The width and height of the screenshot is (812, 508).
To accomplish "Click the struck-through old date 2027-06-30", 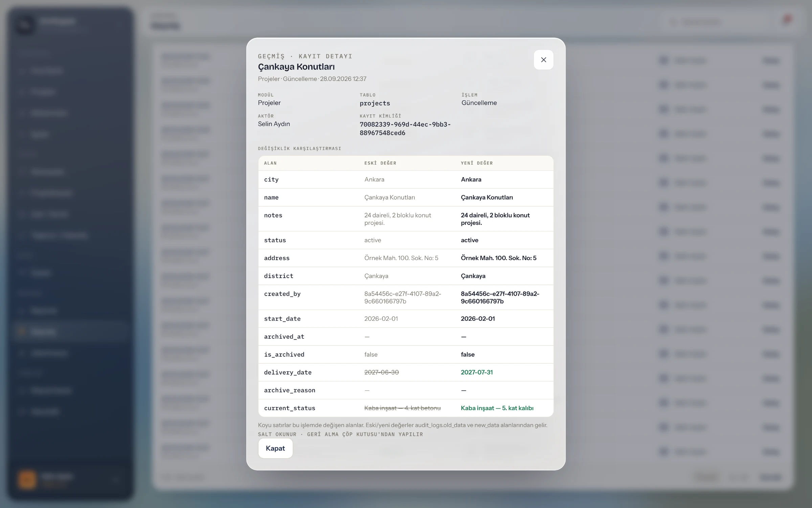I will click(x=381, y=372).
